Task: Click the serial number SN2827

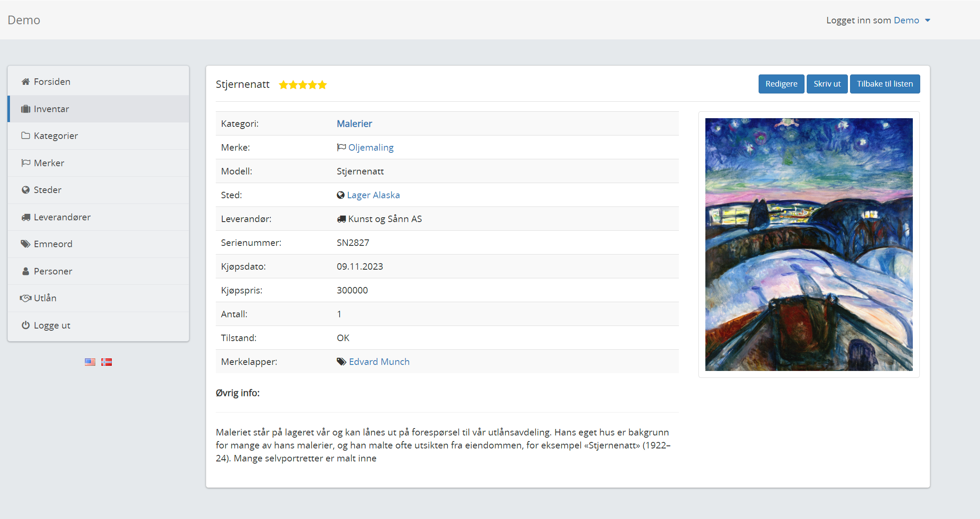Action: point(353,243)
